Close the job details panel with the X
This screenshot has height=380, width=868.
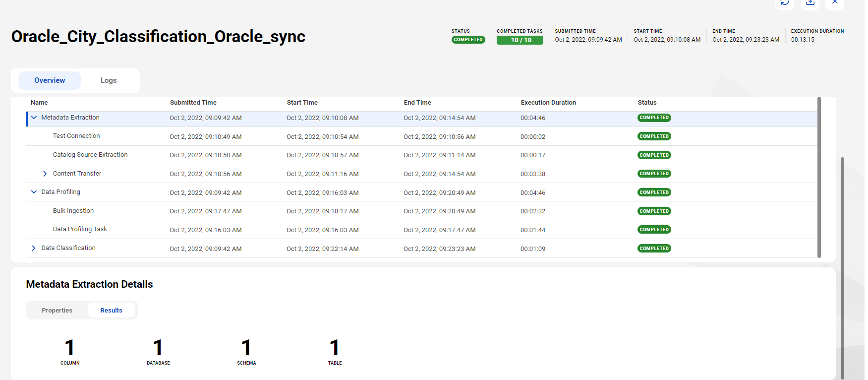click(x=835, y=2)
